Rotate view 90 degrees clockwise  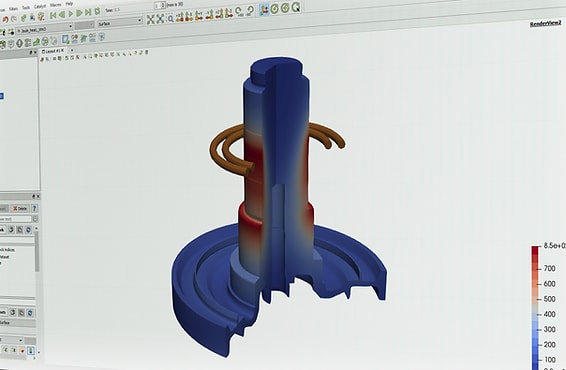239,12
